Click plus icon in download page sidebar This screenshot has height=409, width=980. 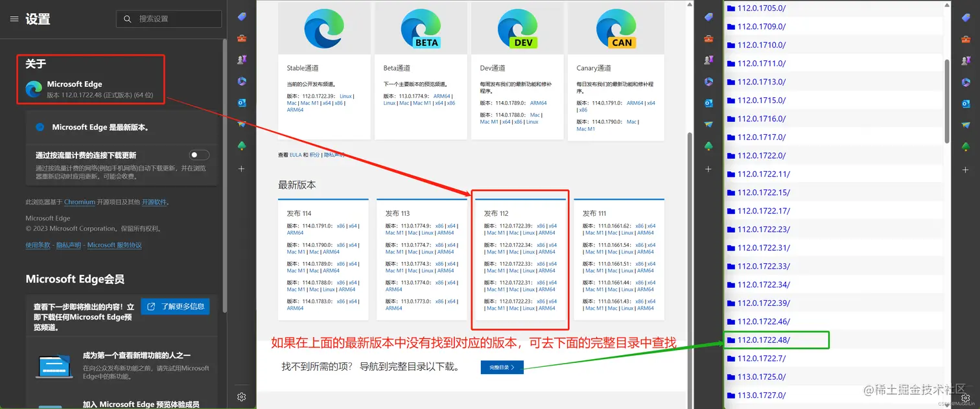point(708,169)
